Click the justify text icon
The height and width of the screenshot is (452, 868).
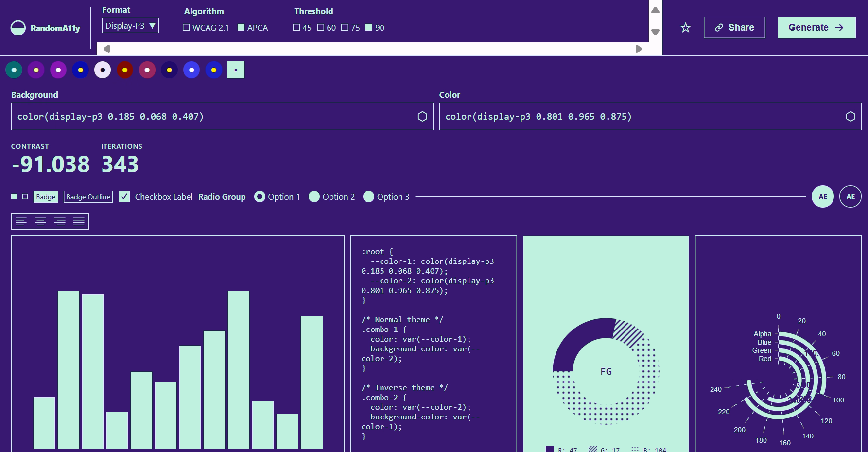(79, 222)
